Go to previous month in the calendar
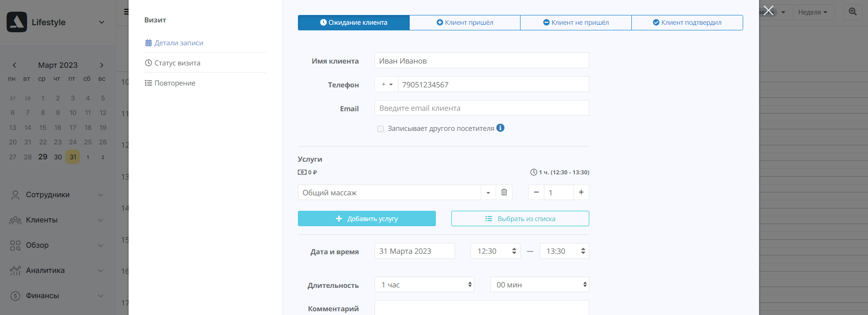The image size is (868, 315). (14, 65)
